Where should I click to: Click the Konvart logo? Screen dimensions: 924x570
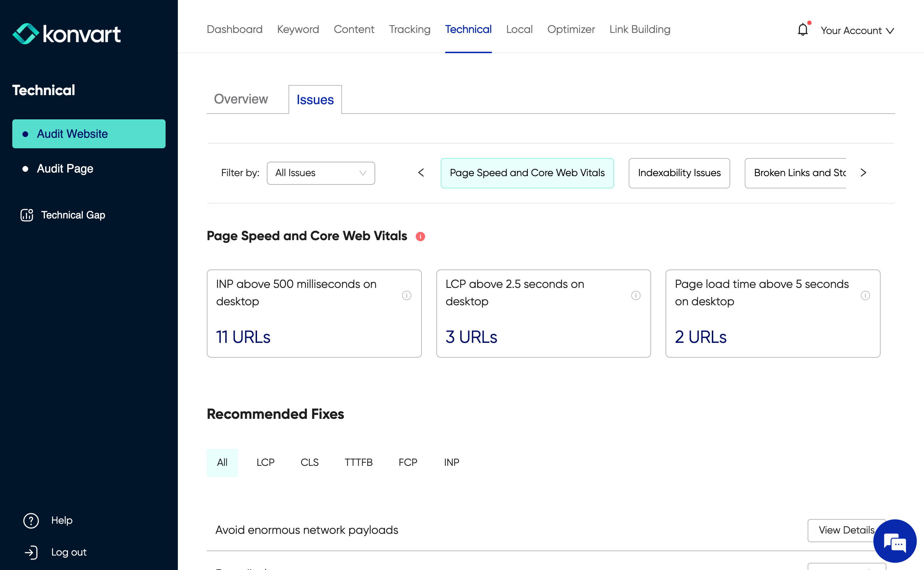click(67, 34)
